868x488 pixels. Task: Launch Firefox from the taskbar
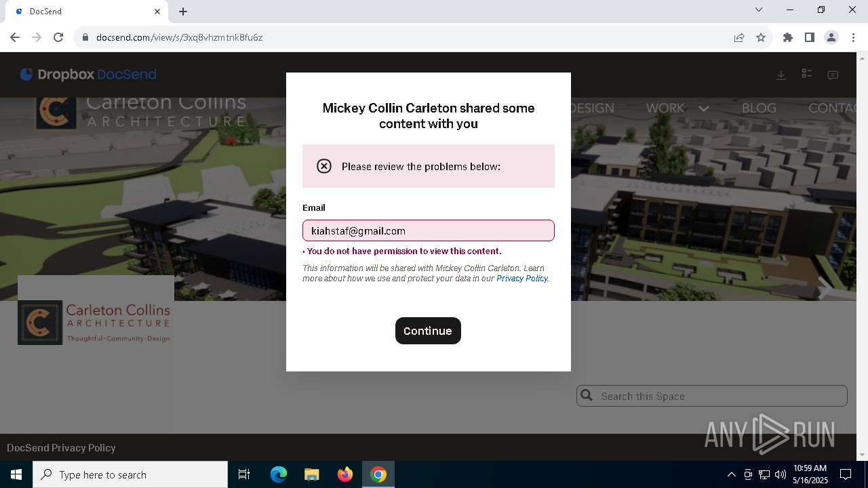tap(345, 474)
